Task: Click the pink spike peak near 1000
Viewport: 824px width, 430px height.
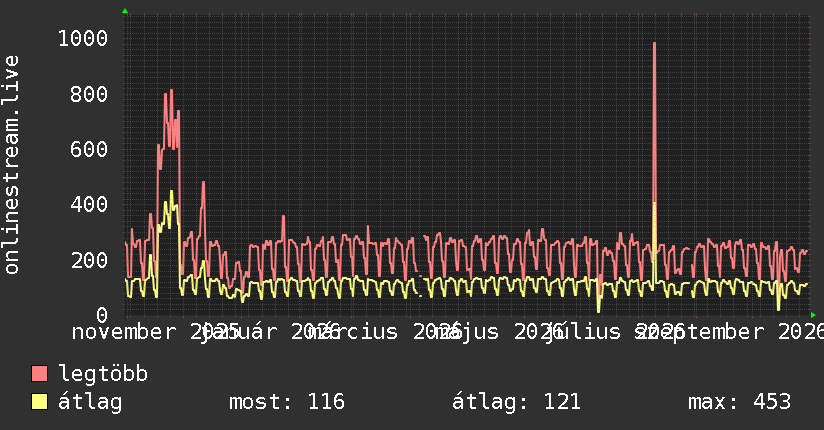Action: pyautogui.click(x=654, y=44)
